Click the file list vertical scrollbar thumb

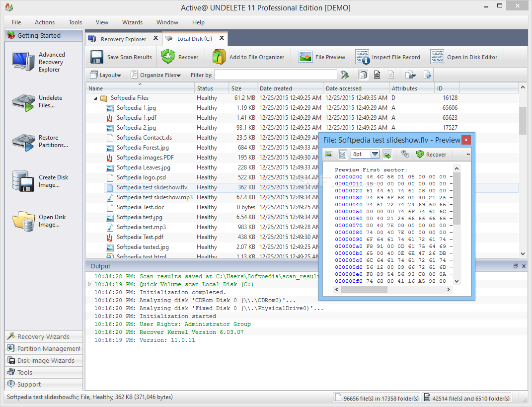pyautogui.click(x=523, y=120)
